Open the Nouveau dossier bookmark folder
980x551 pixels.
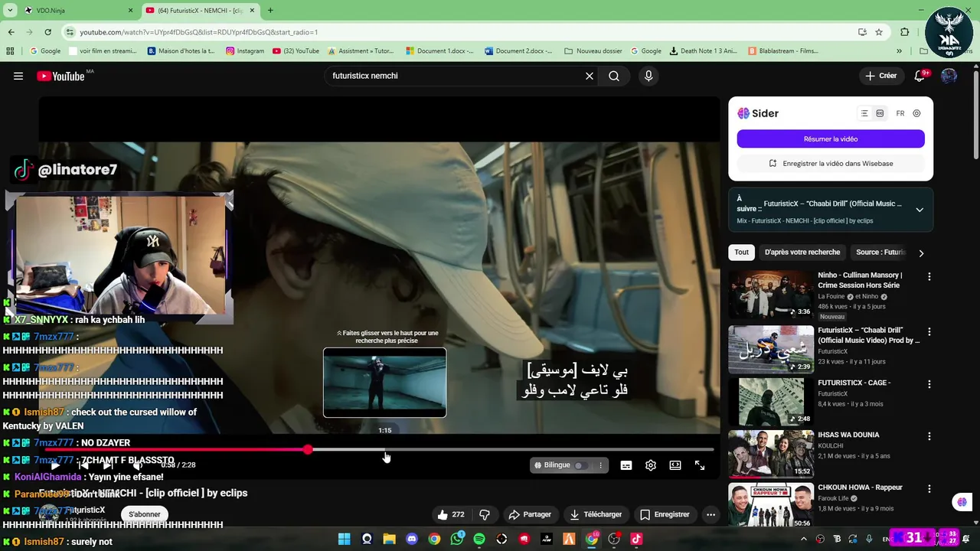coord(593,51)
